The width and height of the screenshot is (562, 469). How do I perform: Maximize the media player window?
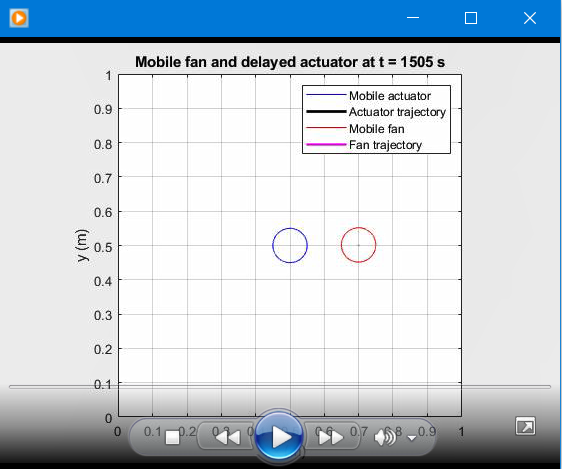tap(471, 18)
